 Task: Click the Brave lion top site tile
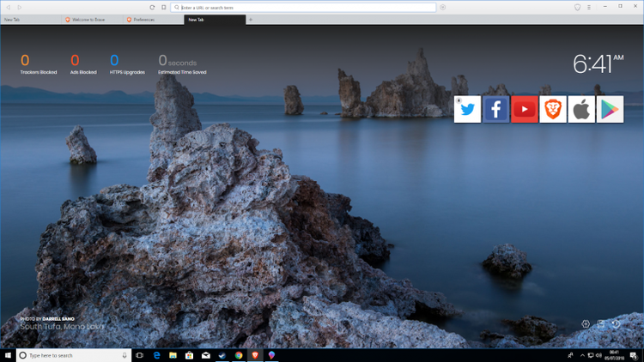click(553, 109)
